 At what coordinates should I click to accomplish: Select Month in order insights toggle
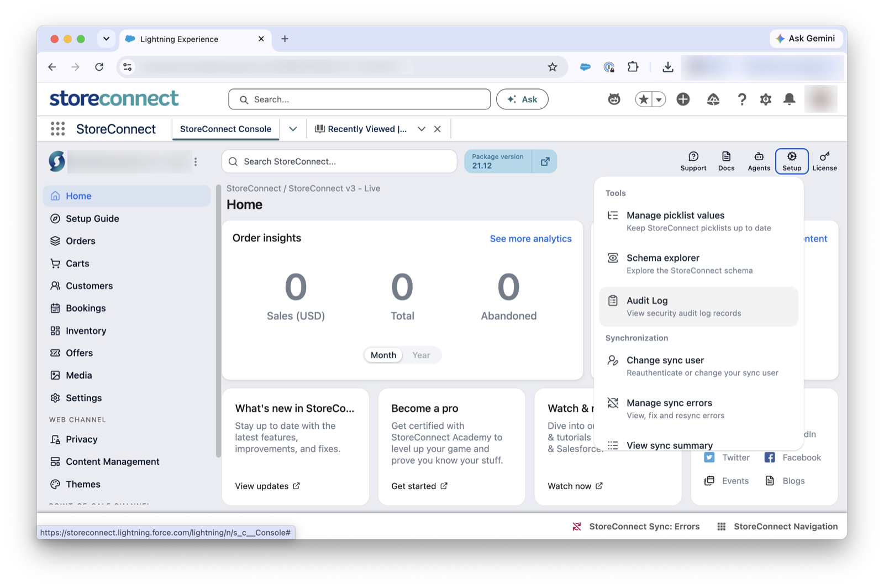383,355
